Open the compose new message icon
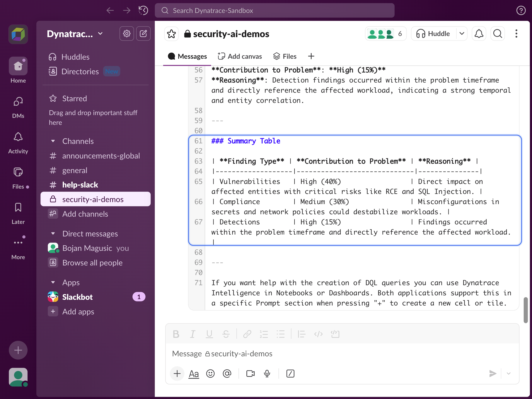 pos(143,33)
